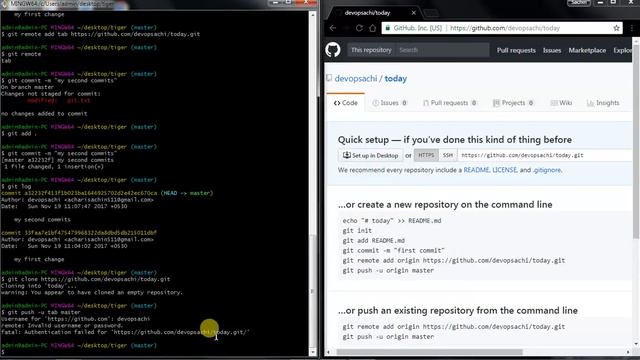The width and height of the screenshot is (640, 360).
Task: Open the Insights tab
Action: coord(603,103)
